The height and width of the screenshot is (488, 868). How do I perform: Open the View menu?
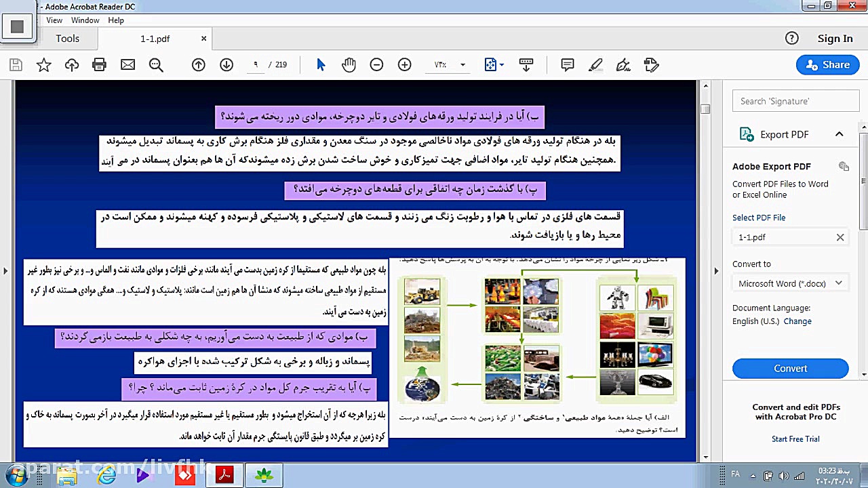pyautogui.click(x=54, y=20)
